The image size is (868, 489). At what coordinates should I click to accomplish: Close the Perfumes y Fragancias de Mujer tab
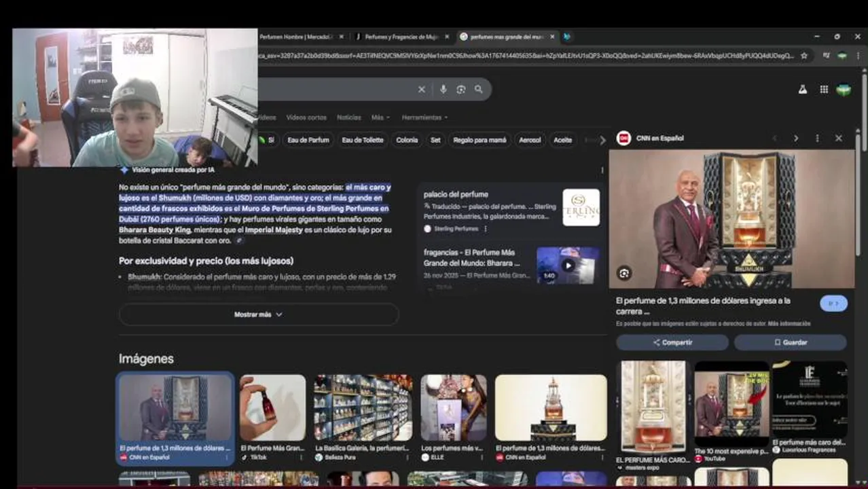pyautogui.click(x=447, y=37)
